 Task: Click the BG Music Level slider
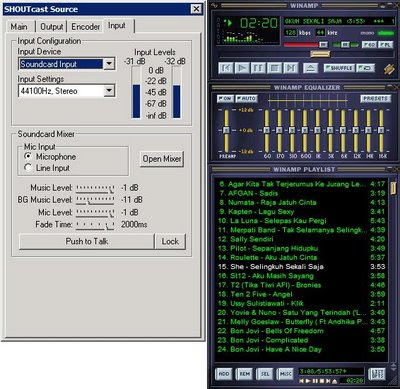coord(95,201)
